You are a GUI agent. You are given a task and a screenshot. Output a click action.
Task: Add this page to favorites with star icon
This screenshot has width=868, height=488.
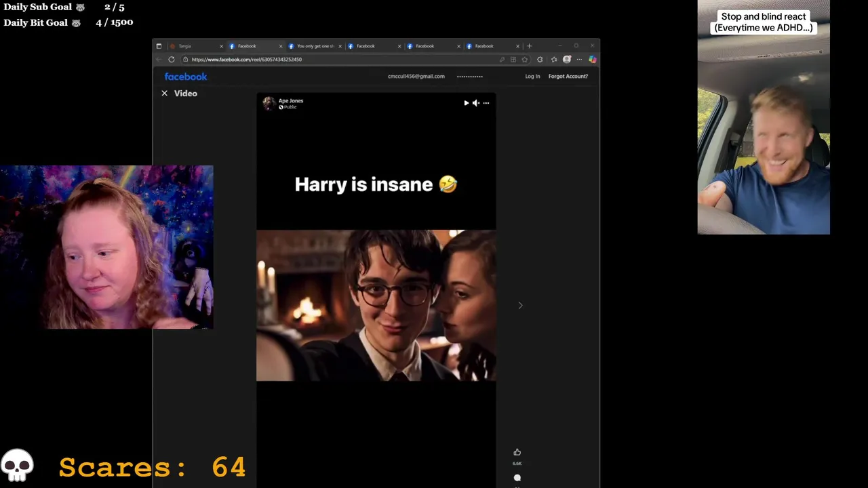coord(524,60)
